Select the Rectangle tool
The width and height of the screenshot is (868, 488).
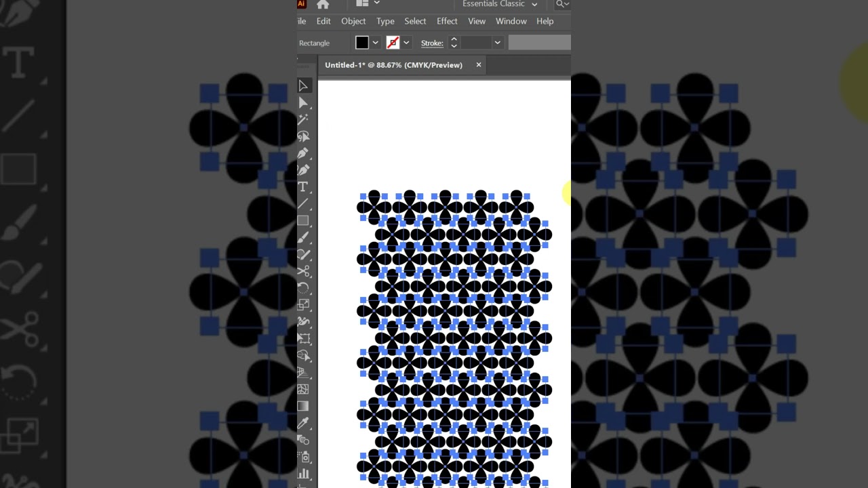click(303, 221)
